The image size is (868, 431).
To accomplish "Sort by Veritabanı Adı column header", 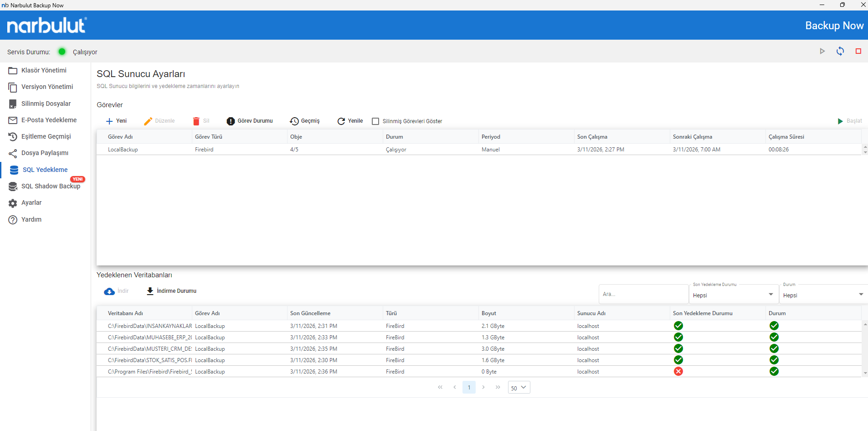I will click(125, 313).
